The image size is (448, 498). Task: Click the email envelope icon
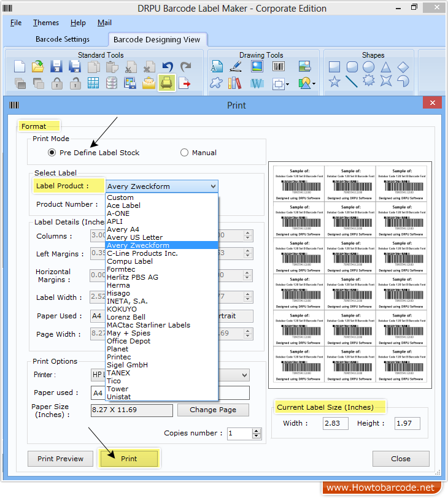pyautogui.click(x=149, y=83)
